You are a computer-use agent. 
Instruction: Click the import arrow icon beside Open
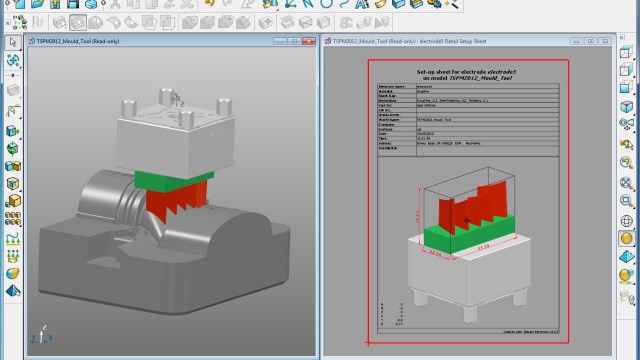pos(56,4)
